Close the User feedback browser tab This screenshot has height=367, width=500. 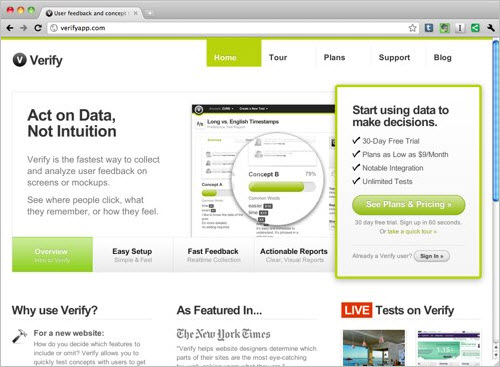click(135, 13)
